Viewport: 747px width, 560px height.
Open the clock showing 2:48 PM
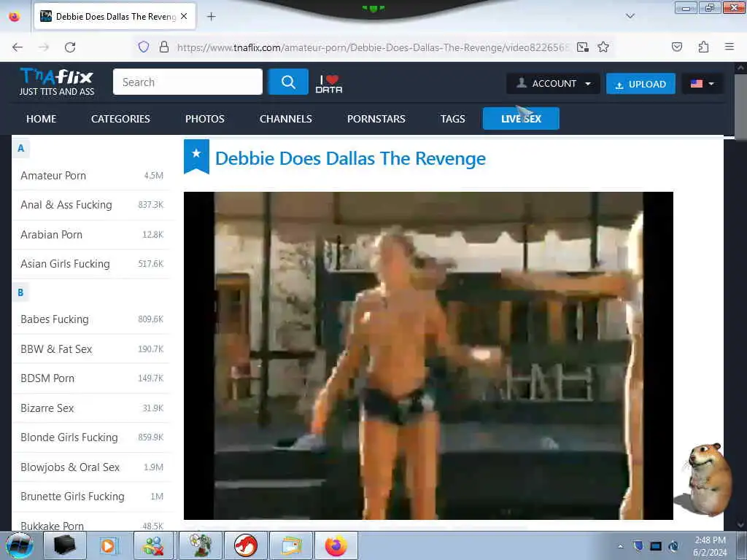pyautogui.click(x=710, y=546)
